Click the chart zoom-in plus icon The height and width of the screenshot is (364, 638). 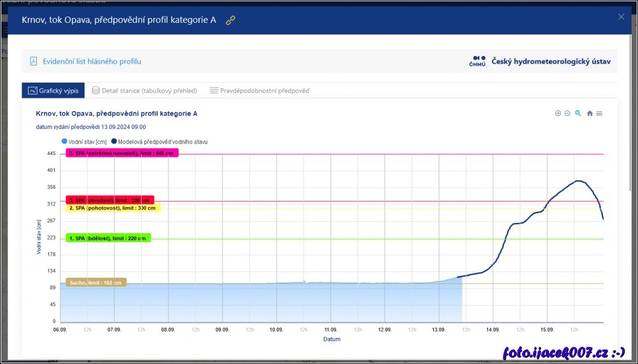pos(558,113)
